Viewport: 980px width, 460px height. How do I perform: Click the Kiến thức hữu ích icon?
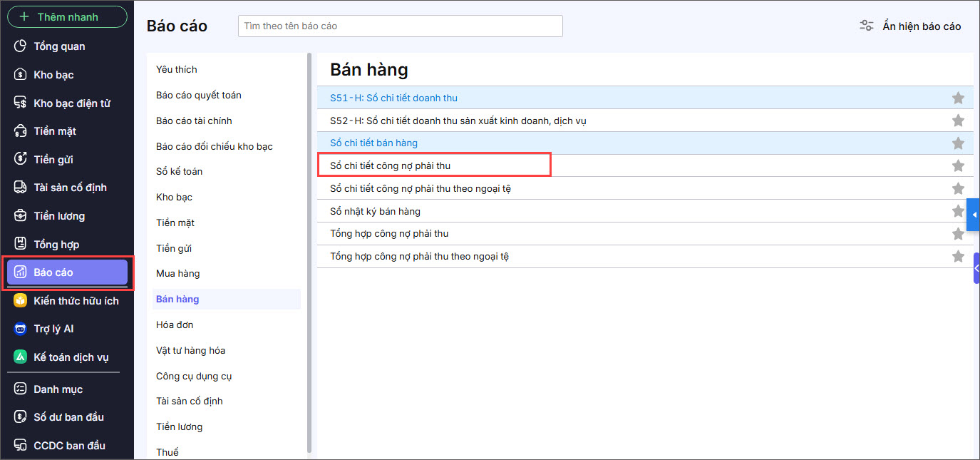(x=20, y=301)
